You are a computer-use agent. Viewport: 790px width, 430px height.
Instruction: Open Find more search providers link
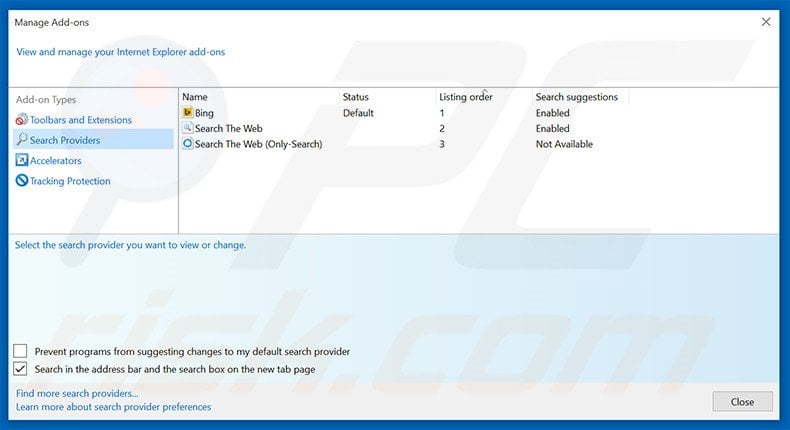(x=77, y=393)
